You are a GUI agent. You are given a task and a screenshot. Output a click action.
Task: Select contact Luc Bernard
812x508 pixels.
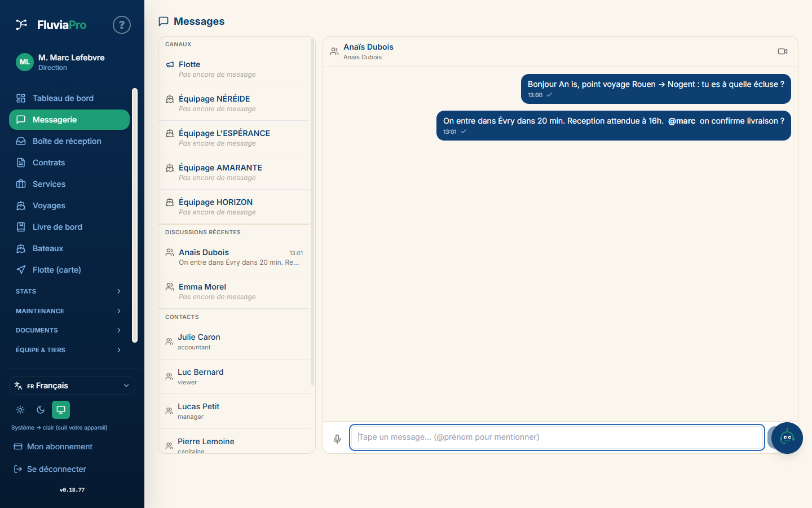(234, 376)
